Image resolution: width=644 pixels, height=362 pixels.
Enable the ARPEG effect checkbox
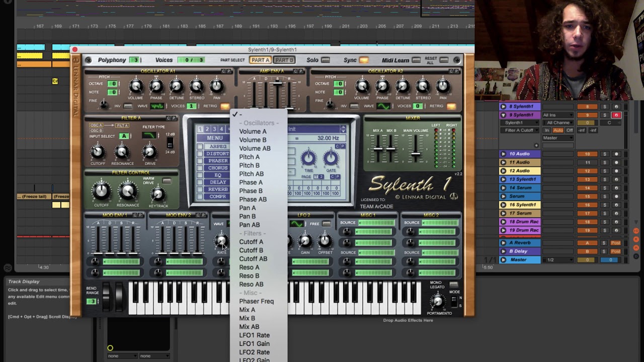pyautogui.click(x=200, y=147)
